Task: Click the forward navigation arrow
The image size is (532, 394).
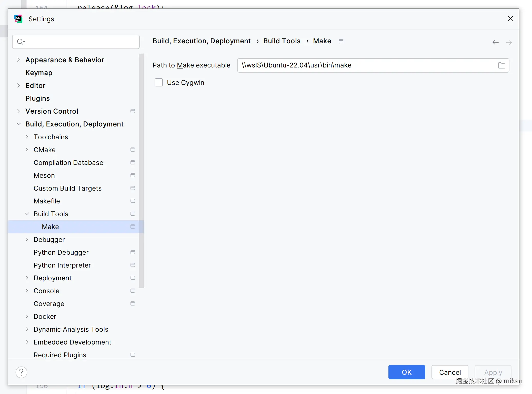Action: coord(509,42)
